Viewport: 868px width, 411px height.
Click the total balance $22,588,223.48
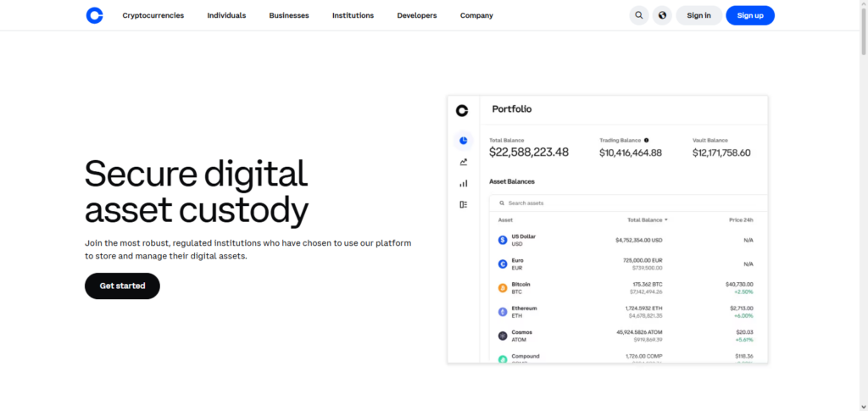[x=529, y=153]
